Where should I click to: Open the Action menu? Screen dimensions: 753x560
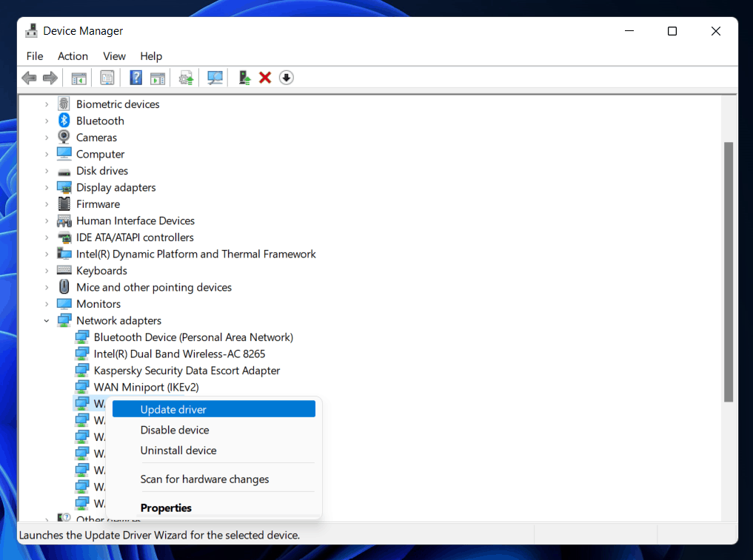[x=73, y=56]
